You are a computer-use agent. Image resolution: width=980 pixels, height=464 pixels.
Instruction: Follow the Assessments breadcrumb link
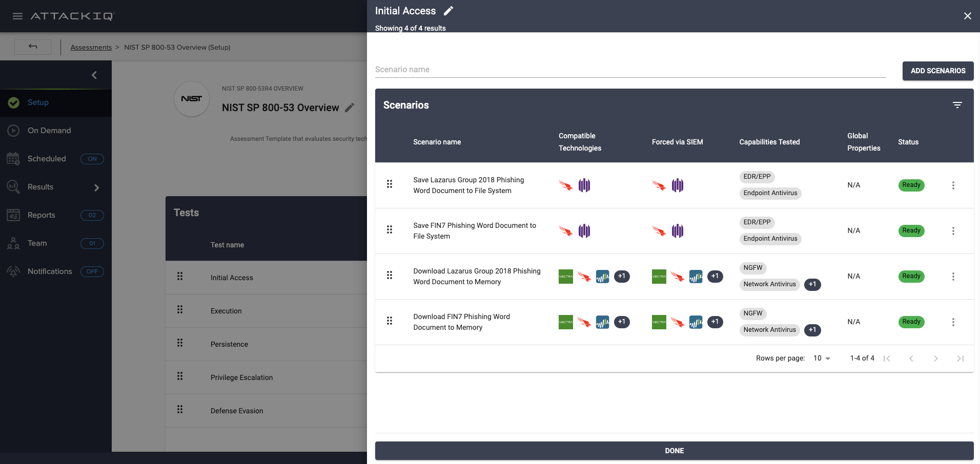[x=91, y=47]
